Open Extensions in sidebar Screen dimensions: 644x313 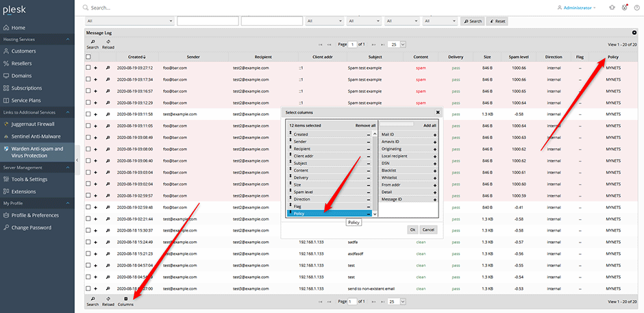(23, 192)
